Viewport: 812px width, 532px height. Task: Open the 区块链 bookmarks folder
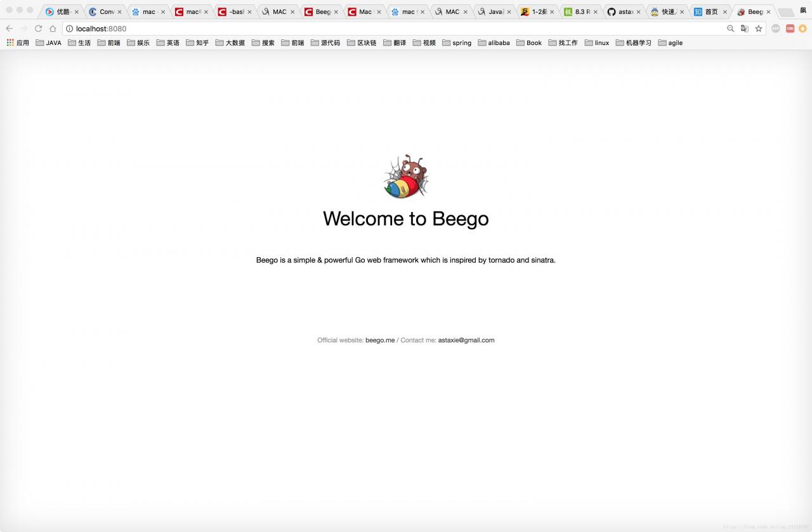362,43
